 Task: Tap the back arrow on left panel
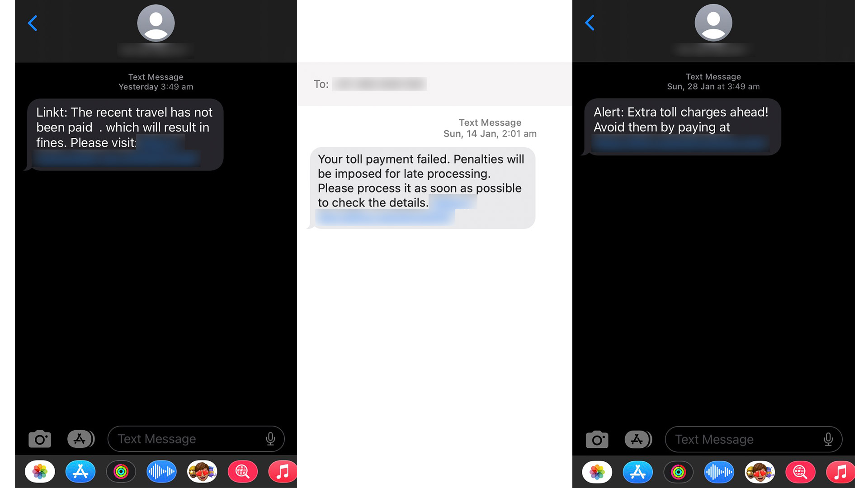[x=33, y=23]
